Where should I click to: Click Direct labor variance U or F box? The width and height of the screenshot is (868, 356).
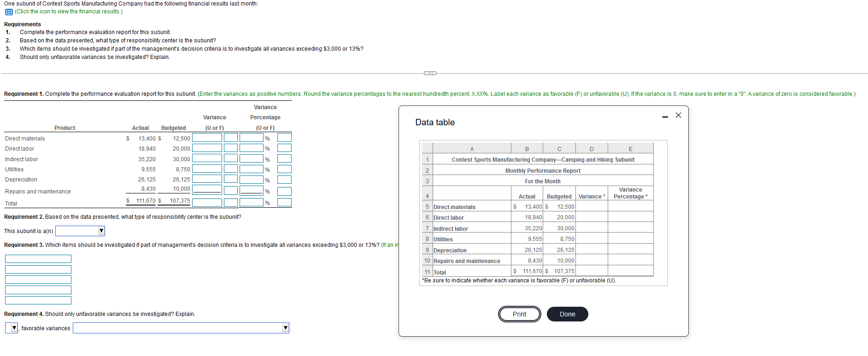pos(231,148)
